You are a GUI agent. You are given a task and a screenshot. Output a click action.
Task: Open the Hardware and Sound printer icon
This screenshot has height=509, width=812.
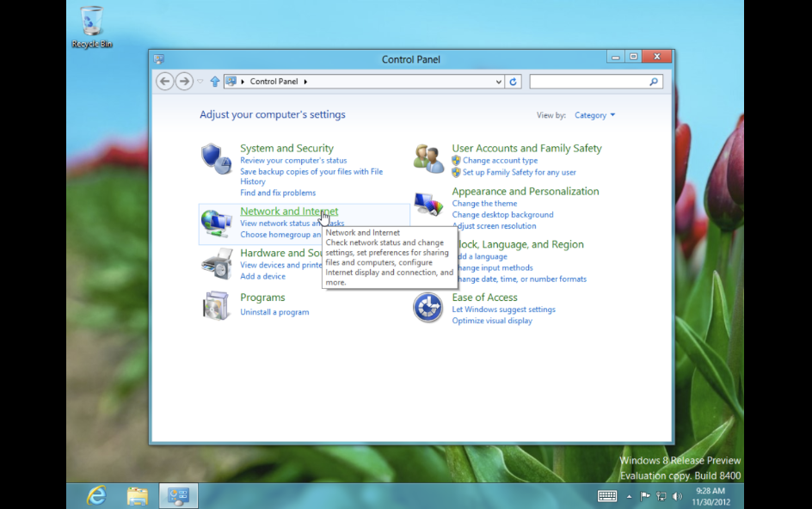217,264
